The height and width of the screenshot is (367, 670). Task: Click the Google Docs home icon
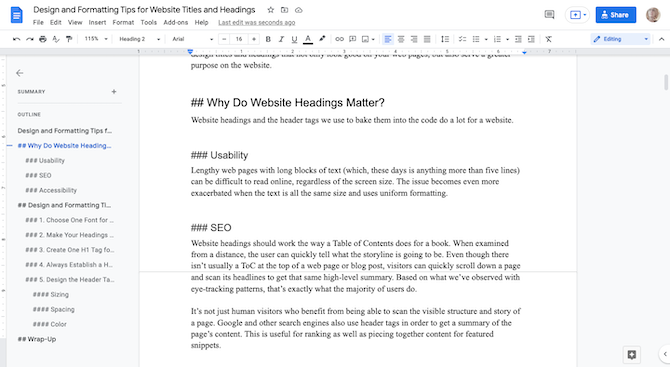(x=17, y=15)
